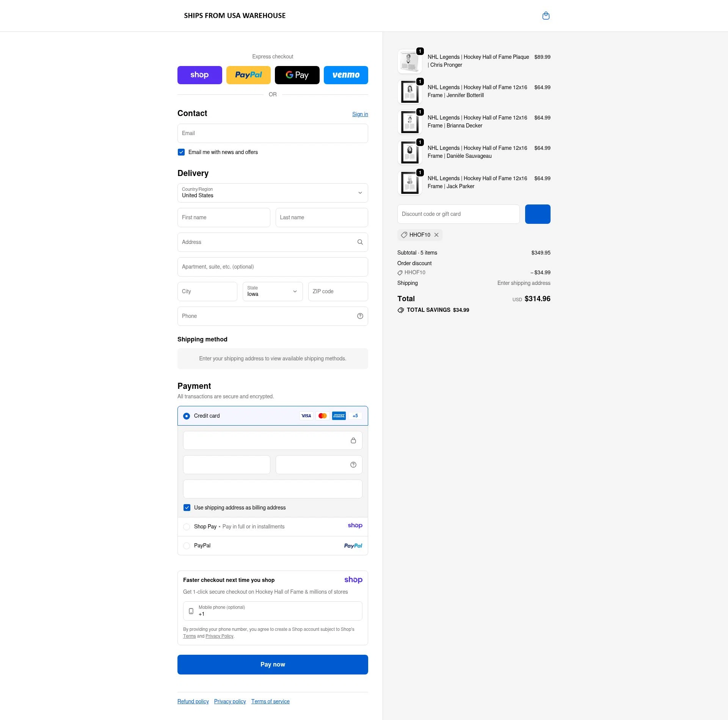The image size is (728, 720).
Task: Open the cart bag icon
Action: tap(546, 16)
